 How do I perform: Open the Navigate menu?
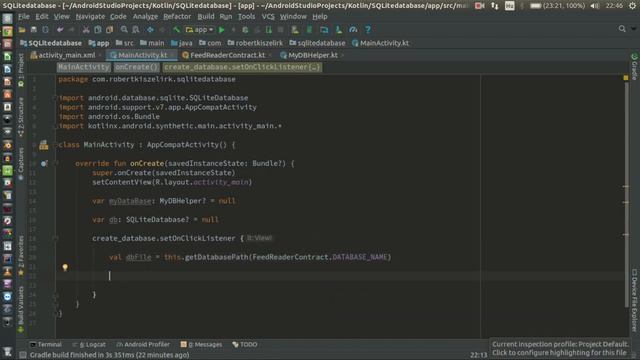tap(90, 17)
